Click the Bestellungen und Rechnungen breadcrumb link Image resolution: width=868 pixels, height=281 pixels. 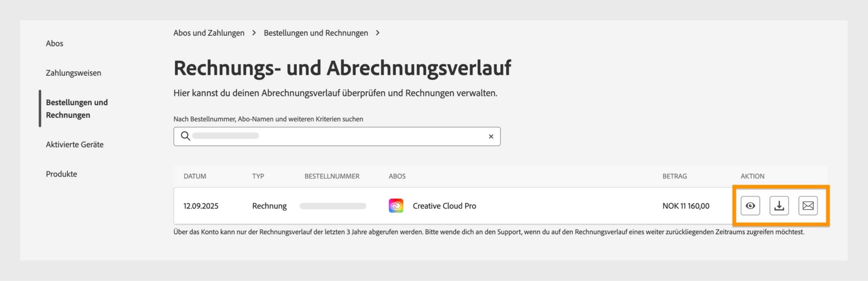pyautogui.click(x=316, y=33)
